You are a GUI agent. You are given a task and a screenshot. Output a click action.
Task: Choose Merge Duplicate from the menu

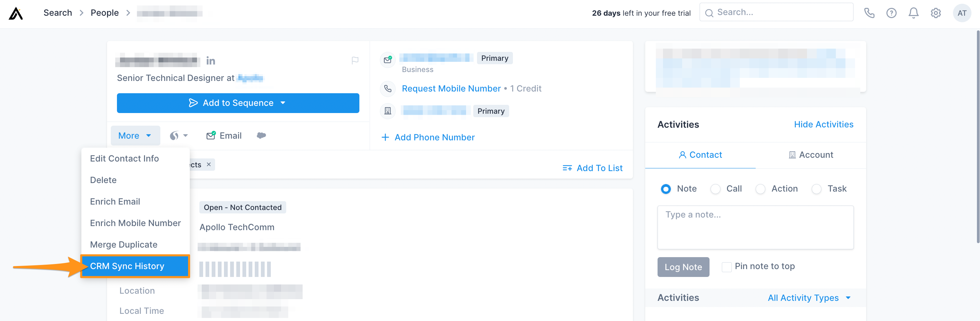pyautogui.click(x=135, y=245)
